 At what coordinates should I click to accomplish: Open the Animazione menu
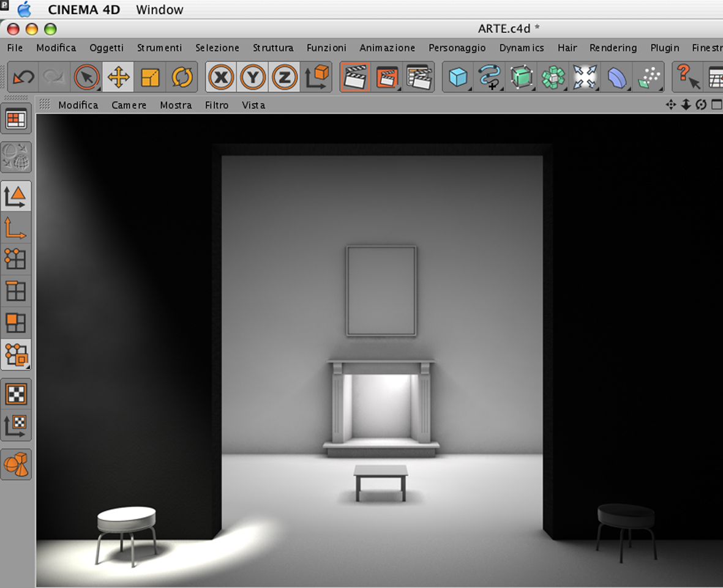point(388,48)
